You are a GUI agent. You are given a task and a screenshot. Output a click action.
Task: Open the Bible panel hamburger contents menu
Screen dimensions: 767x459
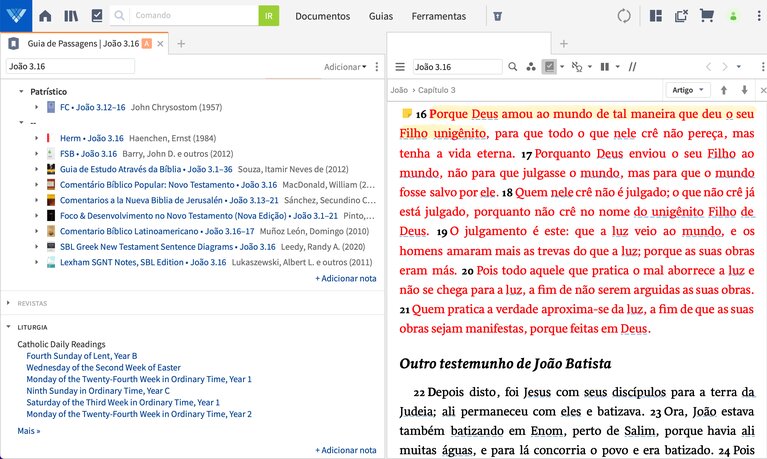coord(400,67)
